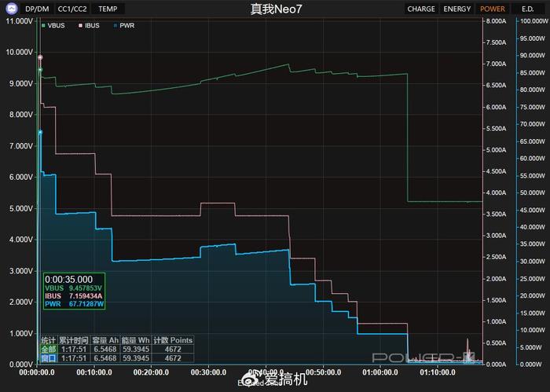Click the 计数 Points column header
The image size is (550, 392).
[173, 340]
